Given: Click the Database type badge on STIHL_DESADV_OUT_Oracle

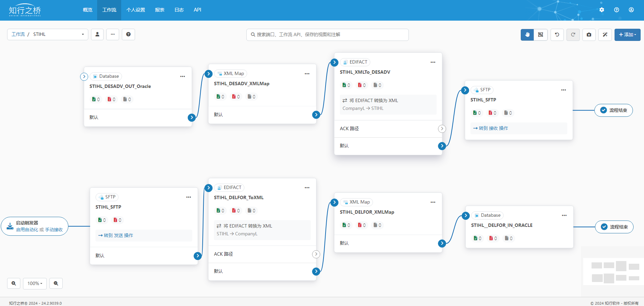Looking at the screenshot, I should pos(106,76).
